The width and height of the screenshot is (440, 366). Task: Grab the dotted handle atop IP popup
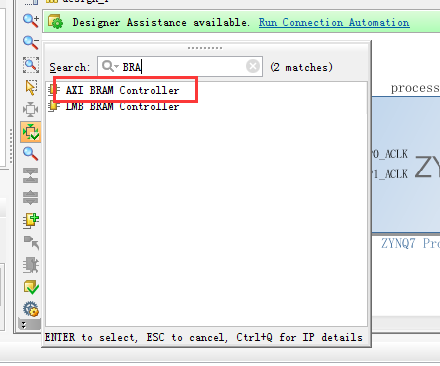pos(205,48)
